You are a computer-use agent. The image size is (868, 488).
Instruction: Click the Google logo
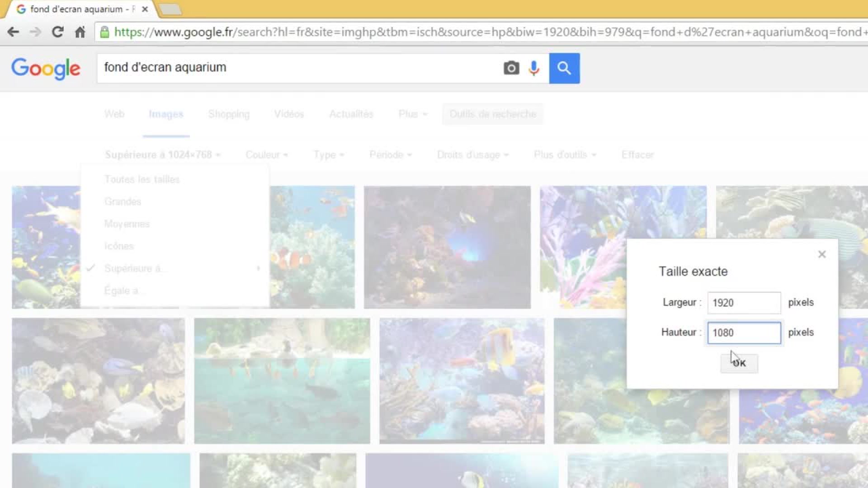(46, 69)
